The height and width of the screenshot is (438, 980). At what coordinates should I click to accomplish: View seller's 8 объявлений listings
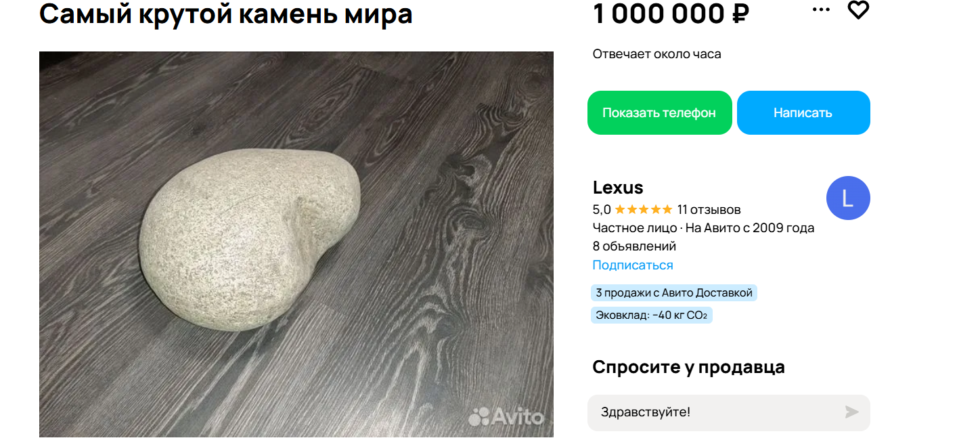(x=634, y=246)
